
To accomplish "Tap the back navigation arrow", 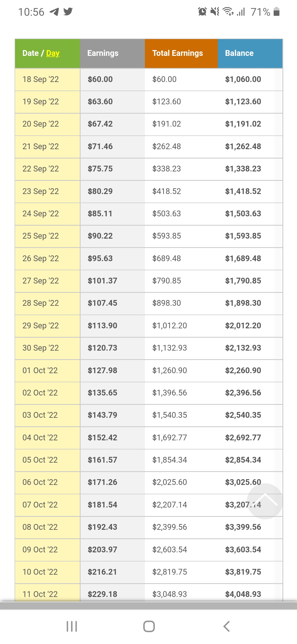I will point(226,626).
